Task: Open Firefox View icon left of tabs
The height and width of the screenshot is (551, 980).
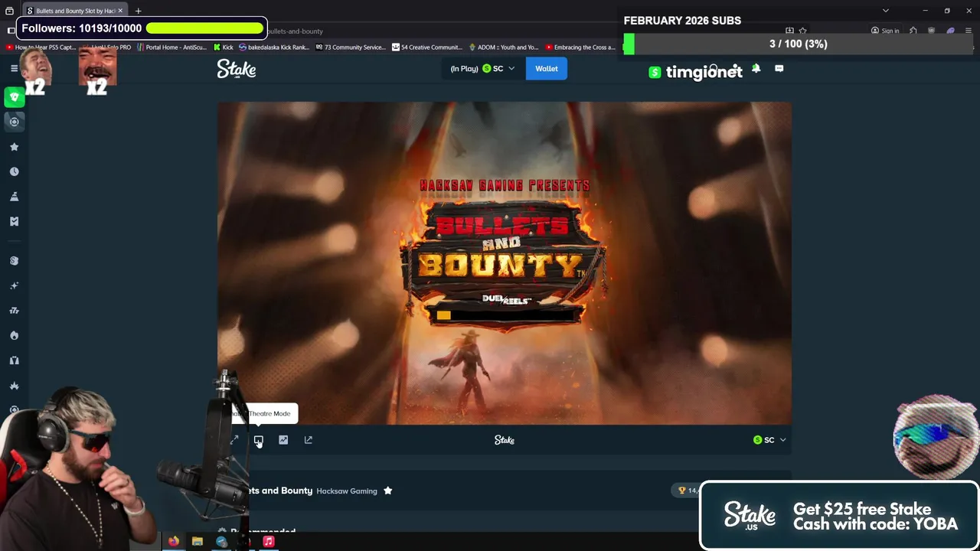Action: tap(10, 11)
